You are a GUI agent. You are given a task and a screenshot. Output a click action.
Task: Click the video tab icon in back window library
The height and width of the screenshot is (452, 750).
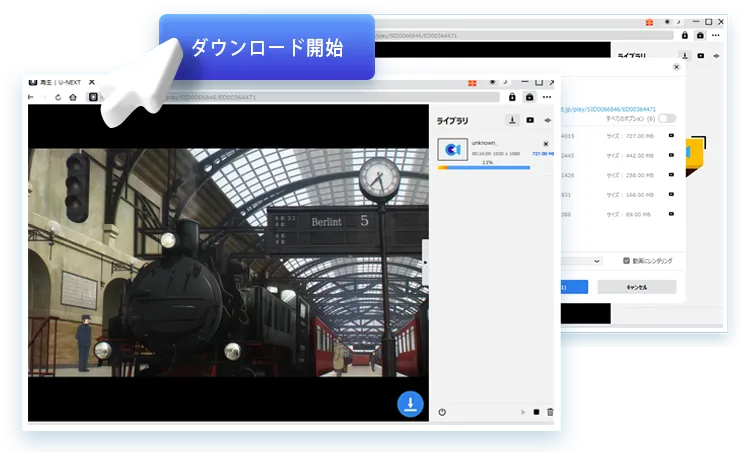tap(701, 56)
